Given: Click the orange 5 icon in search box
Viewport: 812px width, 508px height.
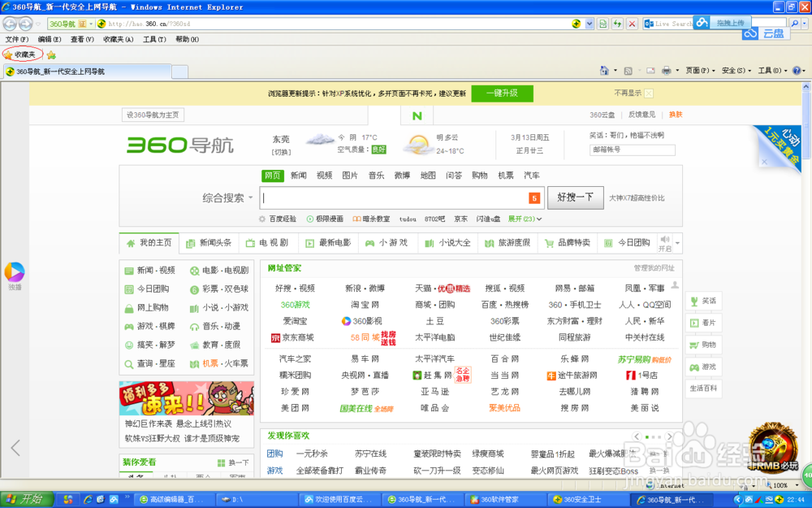Looking at the screenshot, I should [x=534, y=198].
